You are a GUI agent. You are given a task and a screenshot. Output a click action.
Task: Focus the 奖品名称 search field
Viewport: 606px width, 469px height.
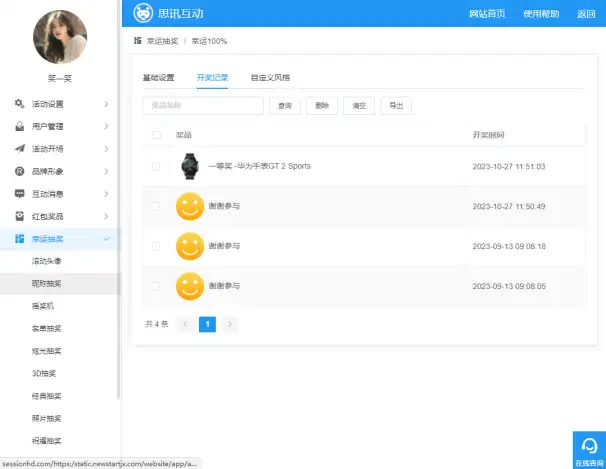click(x=203, y=105)
